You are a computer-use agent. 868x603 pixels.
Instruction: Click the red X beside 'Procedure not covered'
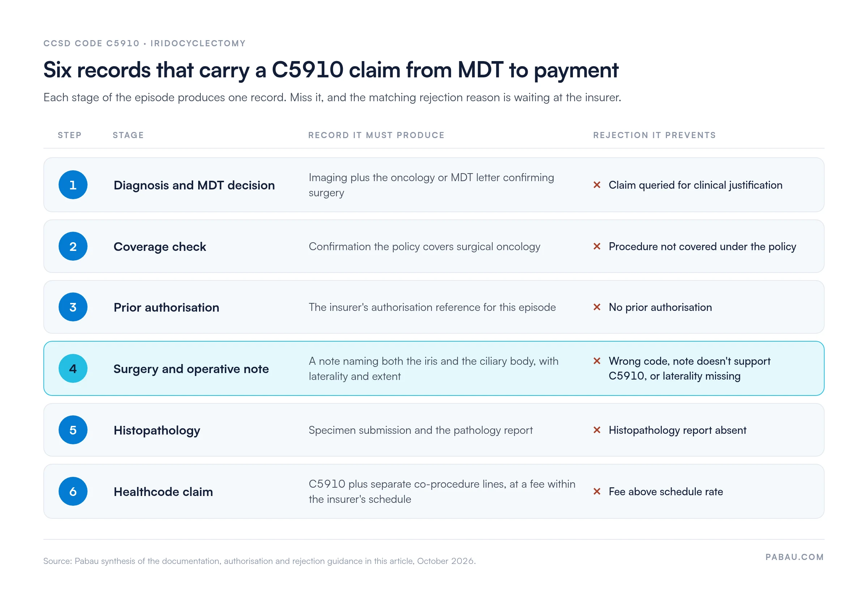click(597, 246)
